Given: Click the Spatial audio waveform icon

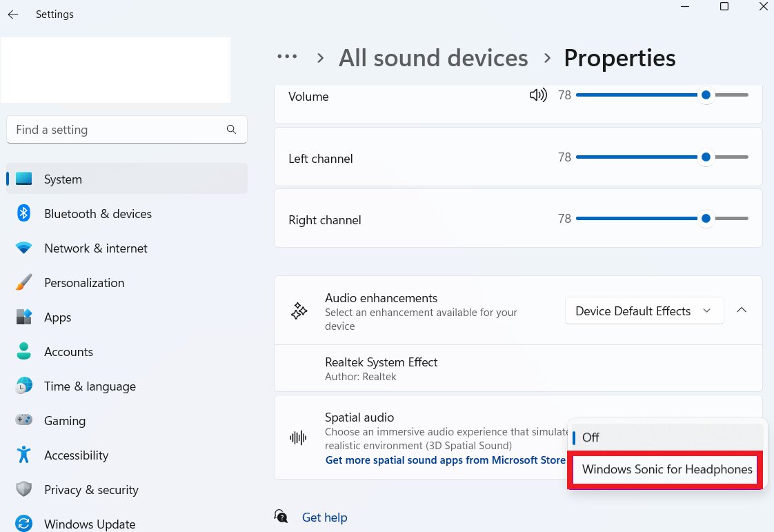Looking at the screenshot, I should click(x=299, y=437).
